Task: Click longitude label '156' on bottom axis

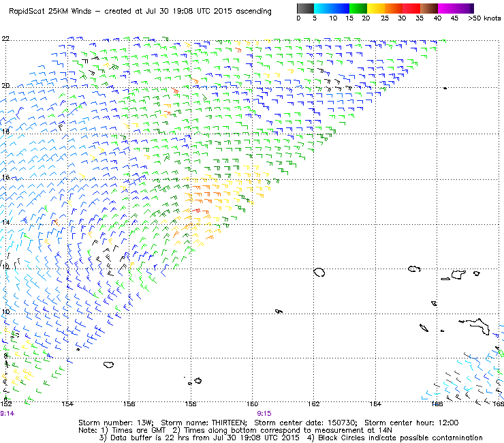Action: [129, 403]
